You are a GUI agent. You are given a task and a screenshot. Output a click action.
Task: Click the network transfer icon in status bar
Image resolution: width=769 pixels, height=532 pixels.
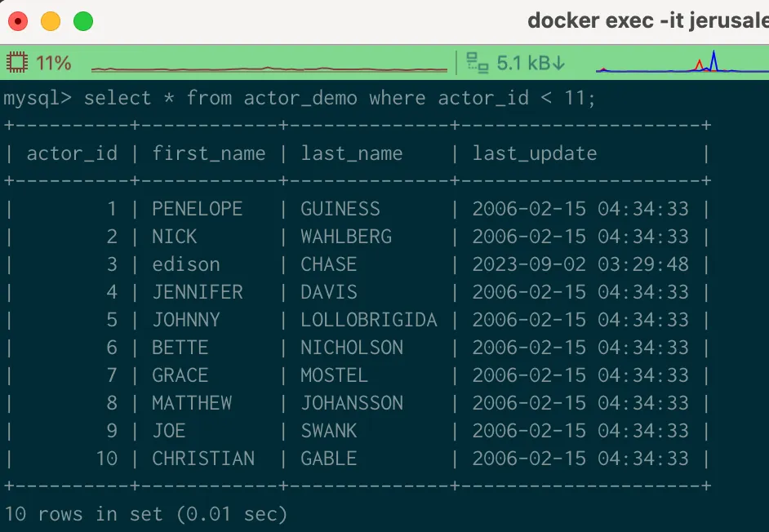click(477, 63)
